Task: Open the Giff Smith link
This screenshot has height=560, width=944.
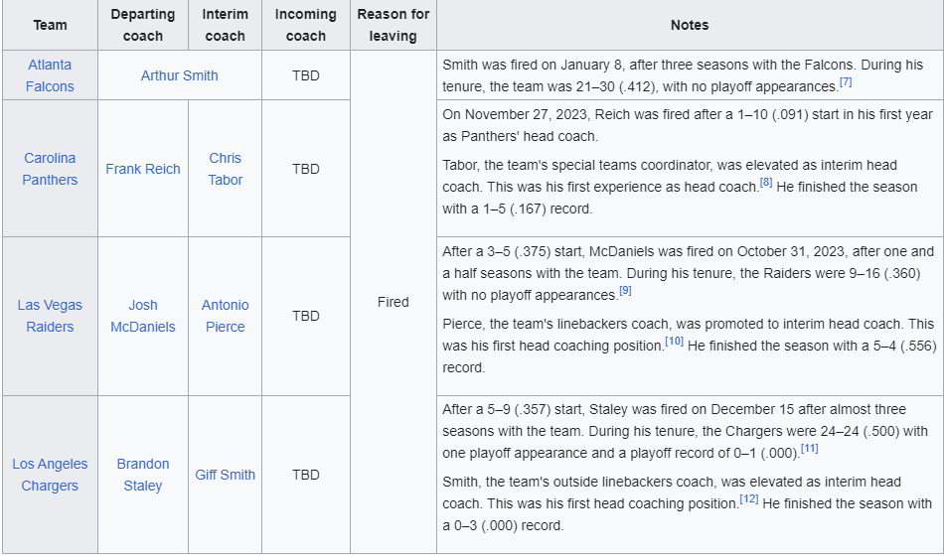Action: tap(226, 475)
